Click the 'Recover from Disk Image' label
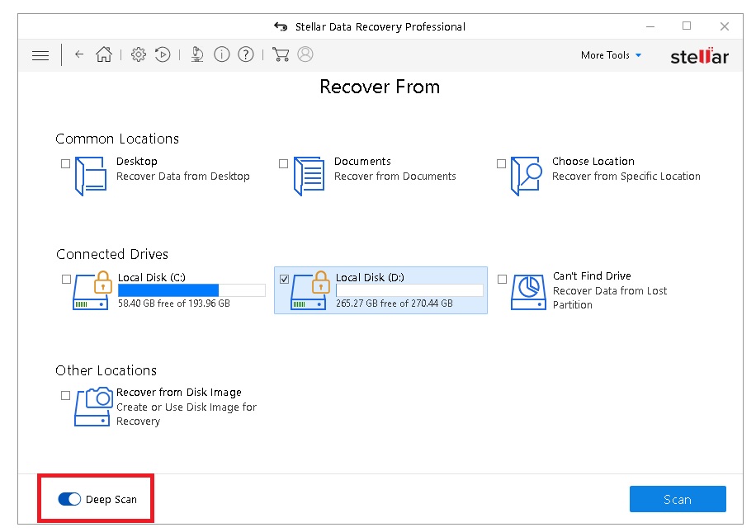The height and width of the screenshot is (532, 756). coord(179,393)
